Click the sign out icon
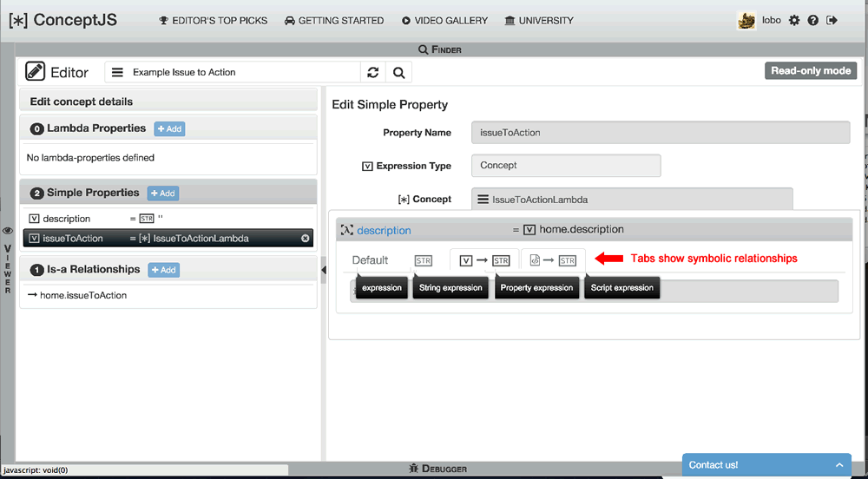868x479 pixels. 832,21
